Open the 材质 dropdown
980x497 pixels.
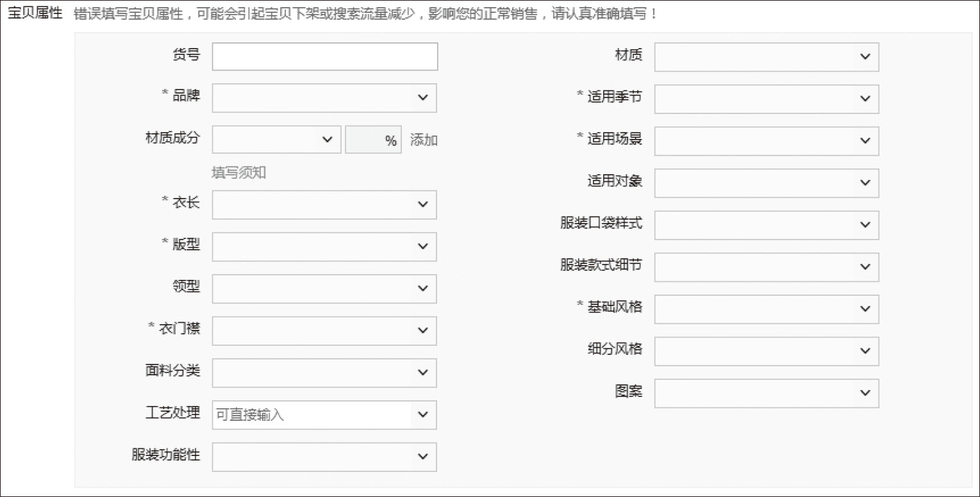point(767,57)
